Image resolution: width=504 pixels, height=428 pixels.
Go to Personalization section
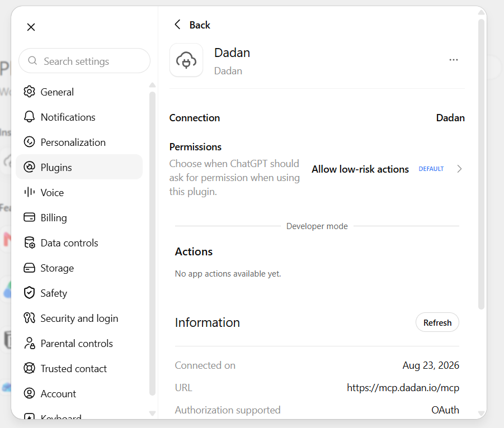[x=79, y=142]
